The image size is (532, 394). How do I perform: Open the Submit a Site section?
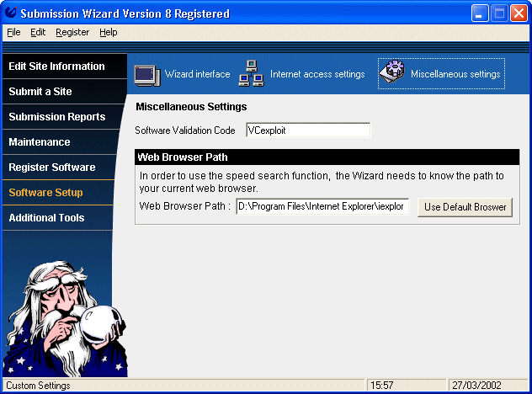64,92
